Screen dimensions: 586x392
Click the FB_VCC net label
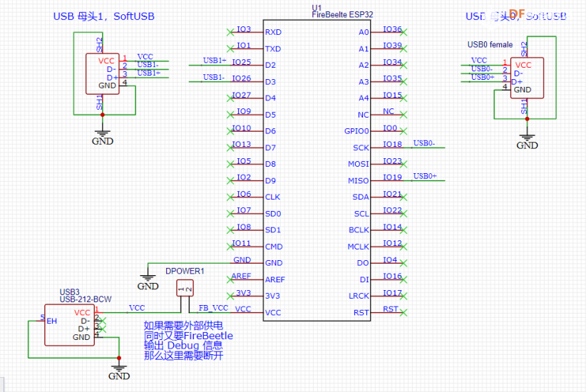[x=213, y=308]
